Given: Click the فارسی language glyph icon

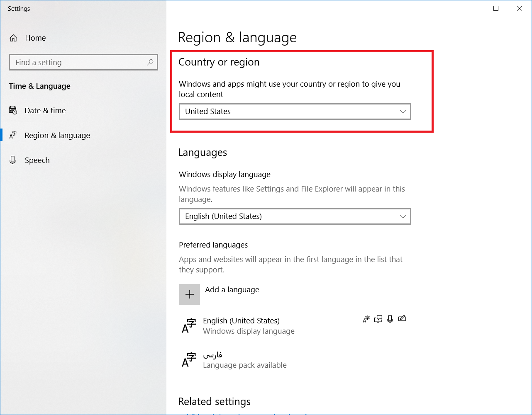Looking at the screenshot, I should point(189,360).
